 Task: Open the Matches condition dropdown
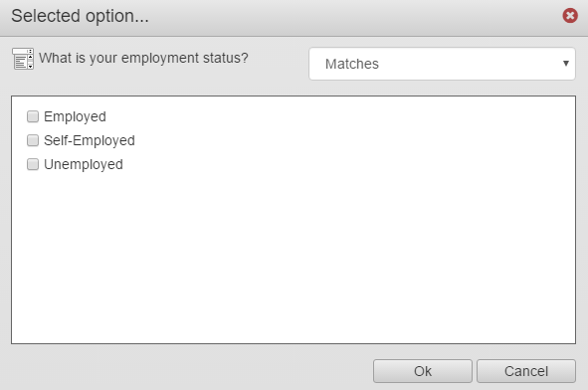(x=442, y=64)
